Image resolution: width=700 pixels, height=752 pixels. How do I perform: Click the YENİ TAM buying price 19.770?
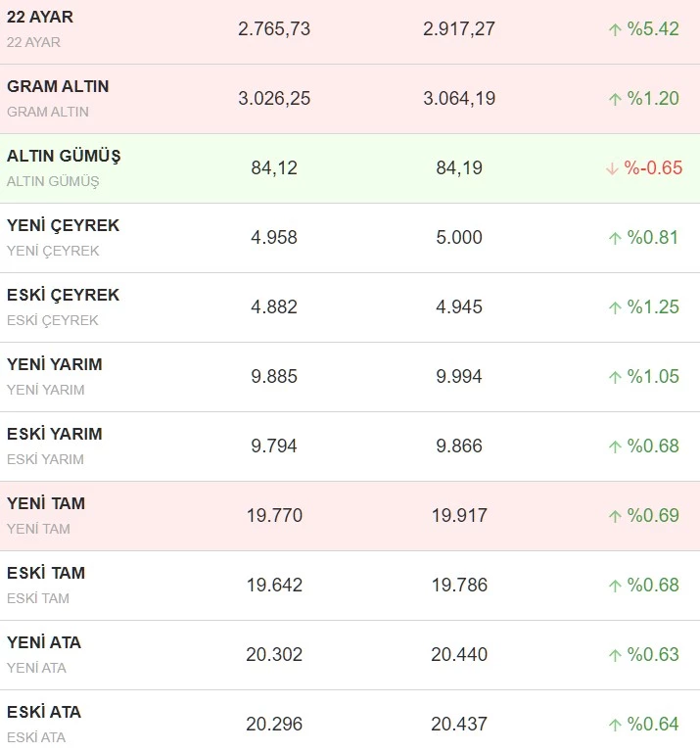[274, 516]
